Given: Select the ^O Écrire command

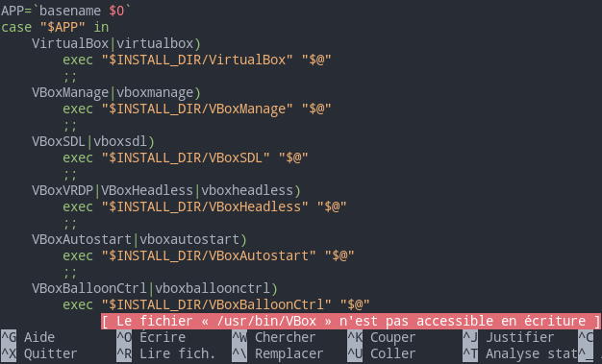Looking at the screenshot, I should point(151,337).
